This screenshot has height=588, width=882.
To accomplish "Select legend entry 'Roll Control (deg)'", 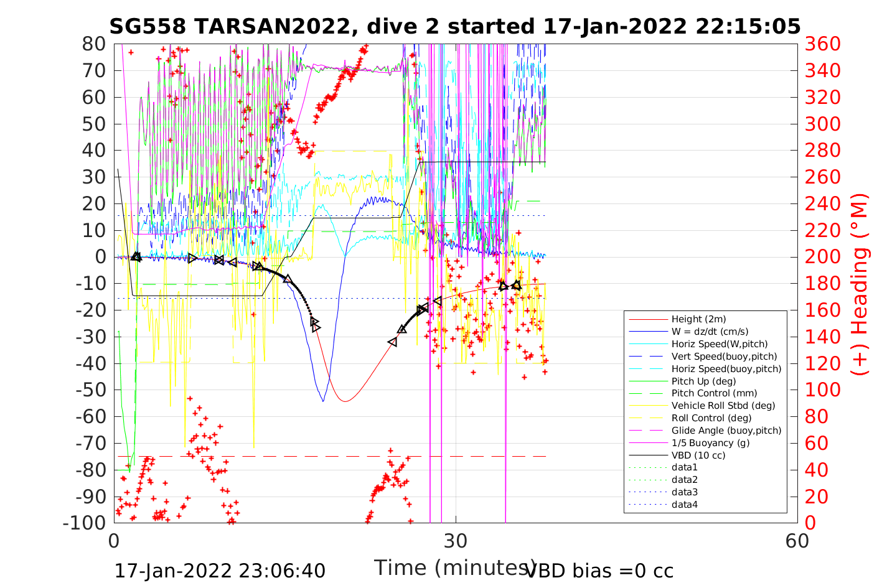I will point(711,418).
